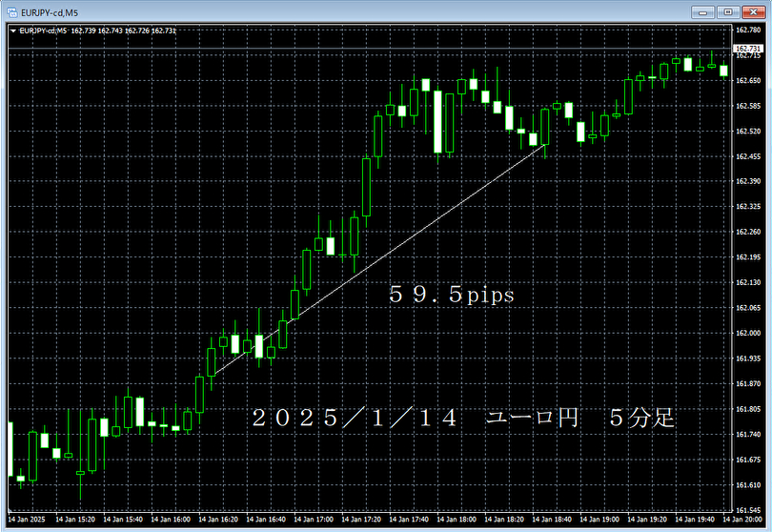This screenshot has height=532, width=772.
Task: Click the 162.780 price scale label
Action: coord(748,30)
